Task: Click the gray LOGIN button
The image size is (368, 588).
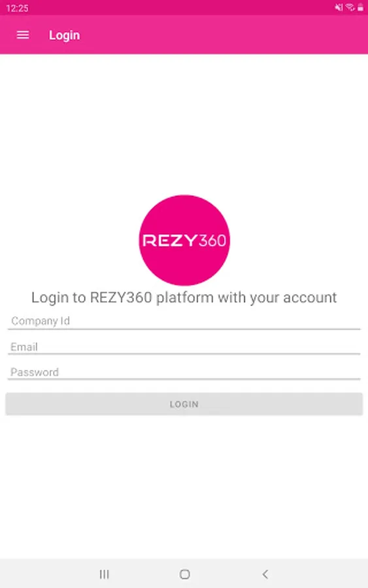Action: point(184,404)
